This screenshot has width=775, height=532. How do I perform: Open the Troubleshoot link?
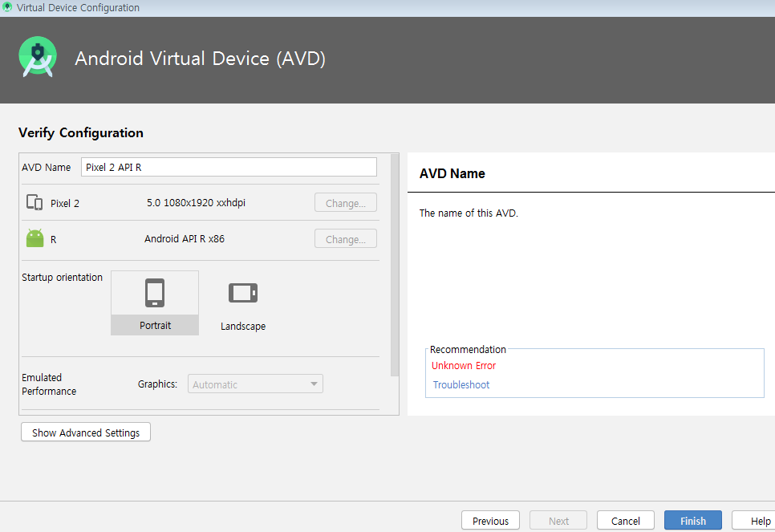pyautogui.click(x=461, y=384)
